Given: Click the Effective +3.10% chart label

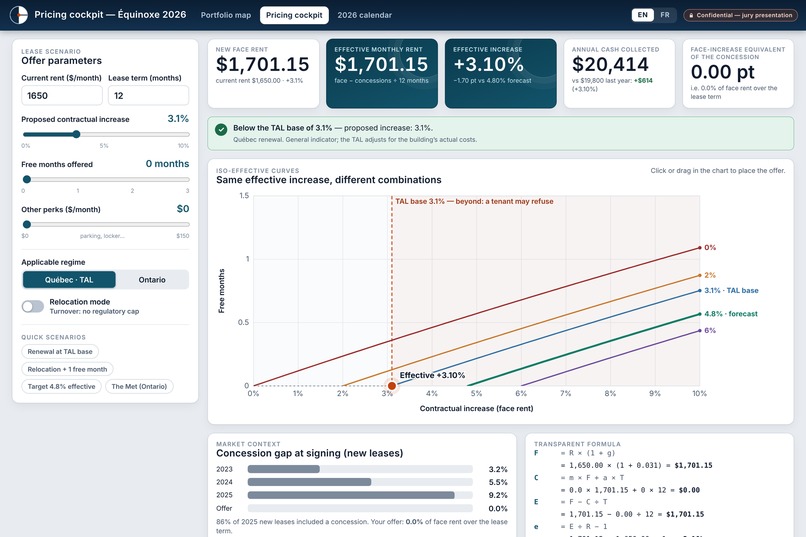Looking at the screenshot, I should 432,375.
